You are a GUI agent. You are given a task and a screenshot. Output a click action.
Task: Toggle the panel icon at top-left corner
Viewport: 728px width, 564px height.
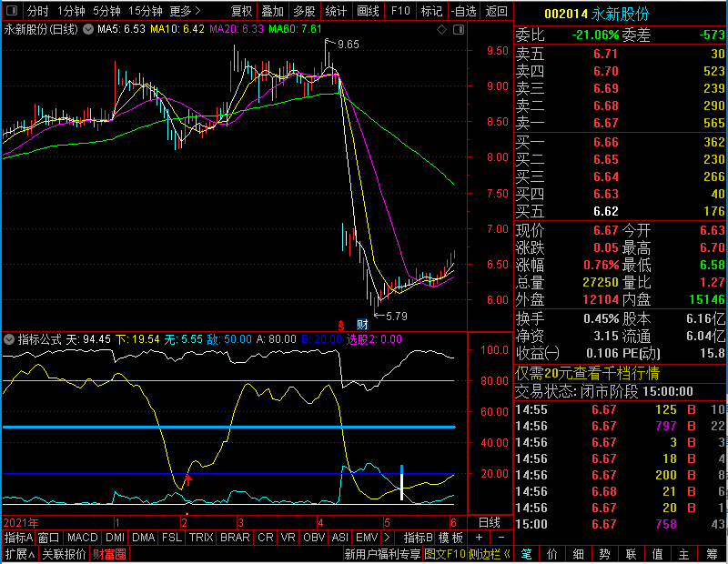[12, 10]
